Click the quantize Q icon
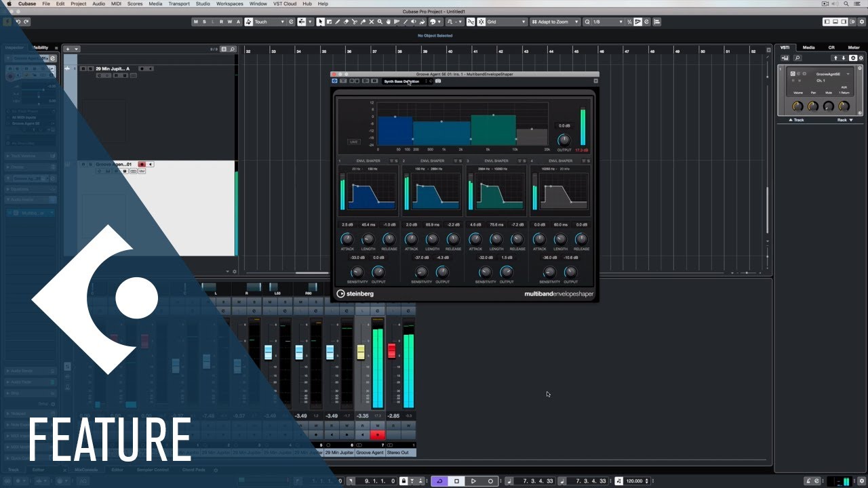868x488 pixels. coord(587,22)
